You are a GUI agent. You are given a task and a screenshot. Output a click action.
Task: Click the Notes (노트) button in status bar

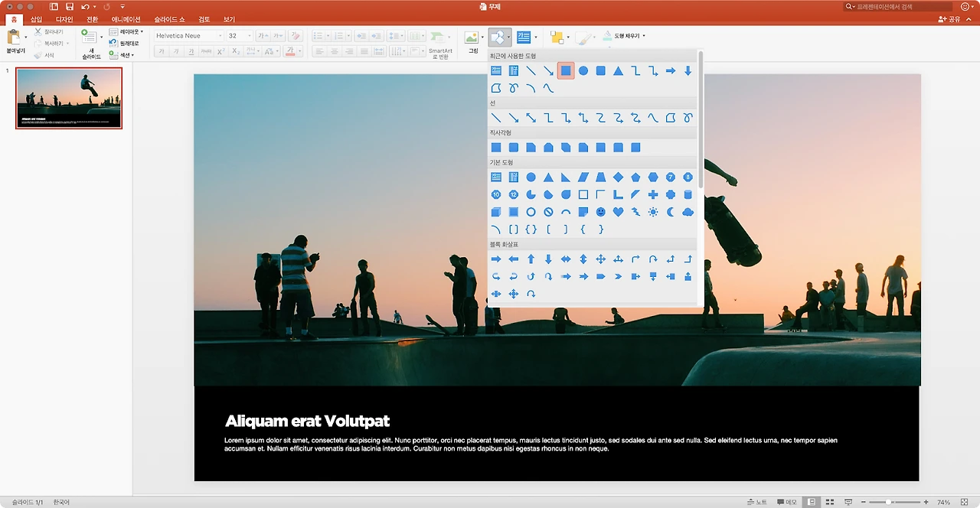[756, 502]
